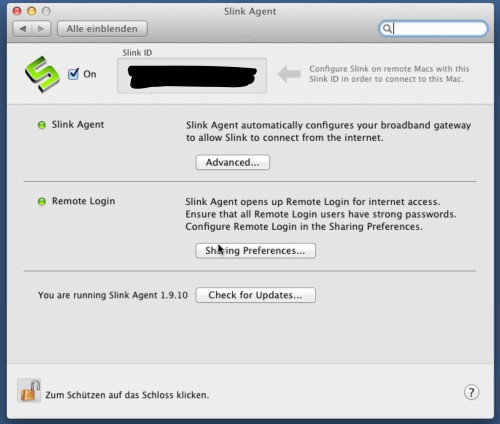
Task: Close the Slink Agent window
Action: 17,11
